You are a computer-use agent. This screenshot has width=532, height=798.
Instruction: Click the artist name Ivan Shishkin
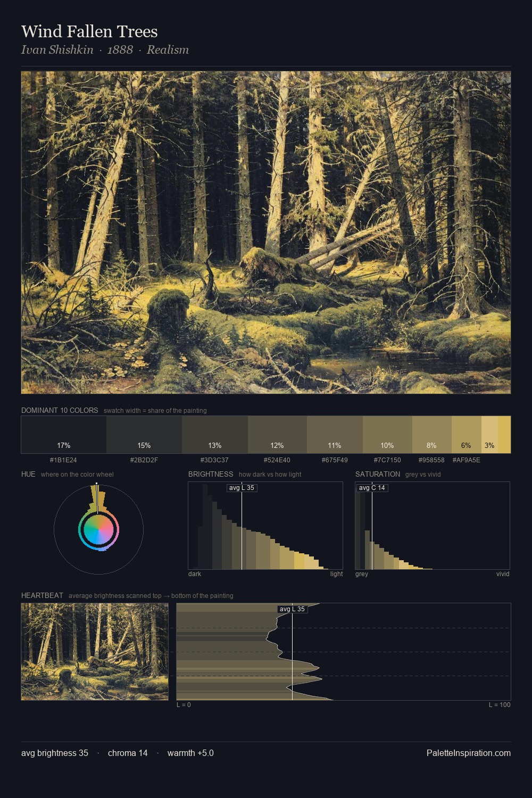pyautogui.click(x=57, y=50)
